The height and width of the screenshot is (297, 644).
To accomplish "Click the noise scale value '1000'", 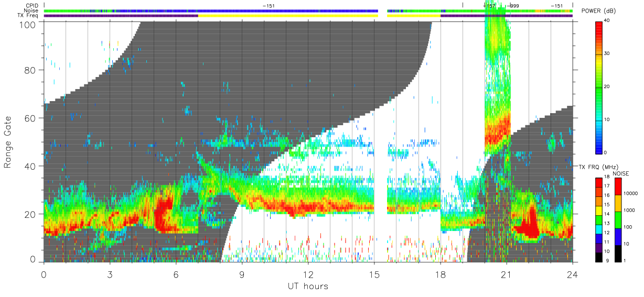I will tap(629, 210).
